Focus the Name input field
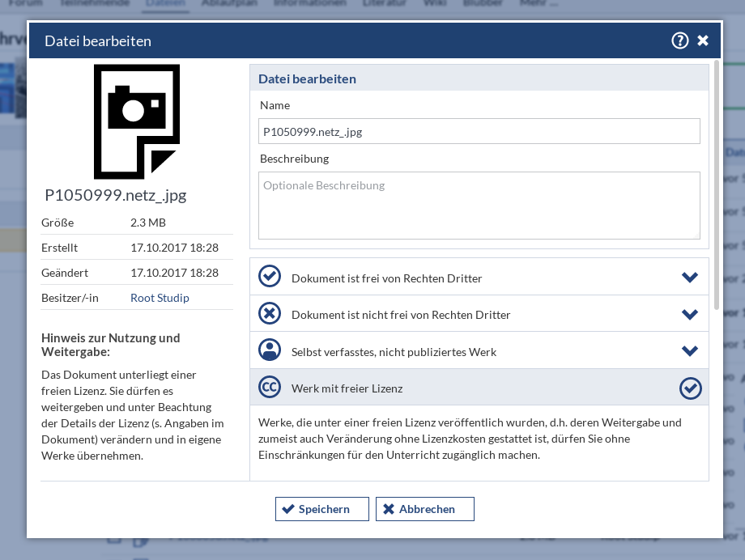Image resolution: width=745 pixels, height=560 pixels. (x=479, y=131)
